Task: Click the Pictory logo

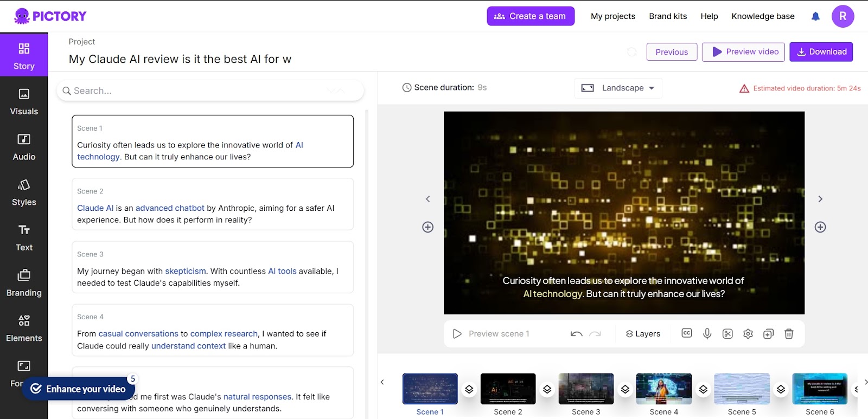Action: (x=50, y=16)
